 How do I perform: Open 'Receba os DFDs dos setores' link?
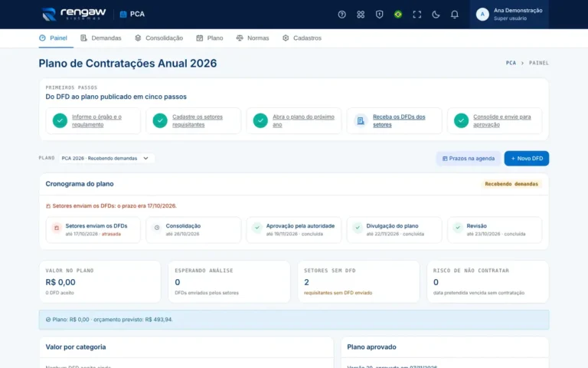[399, 120]
